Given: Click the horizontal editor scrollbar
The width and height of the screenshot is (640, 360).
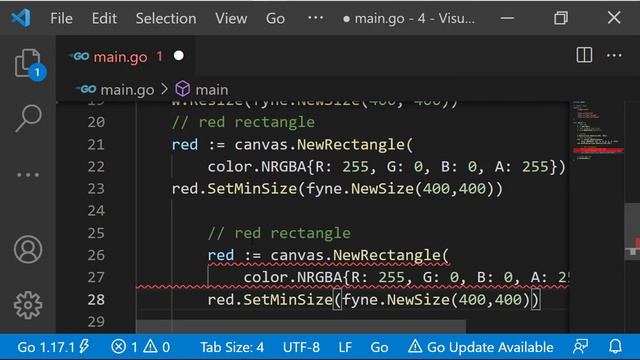Looking at the screenshot, I should 301,327.
